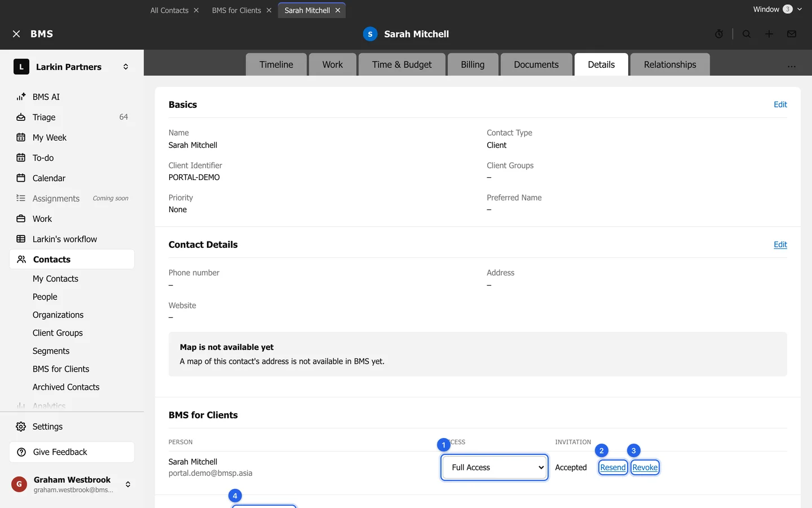812x508 pixels.
Task: Revoke the portal invitation
Action: (x=645, y=467)
